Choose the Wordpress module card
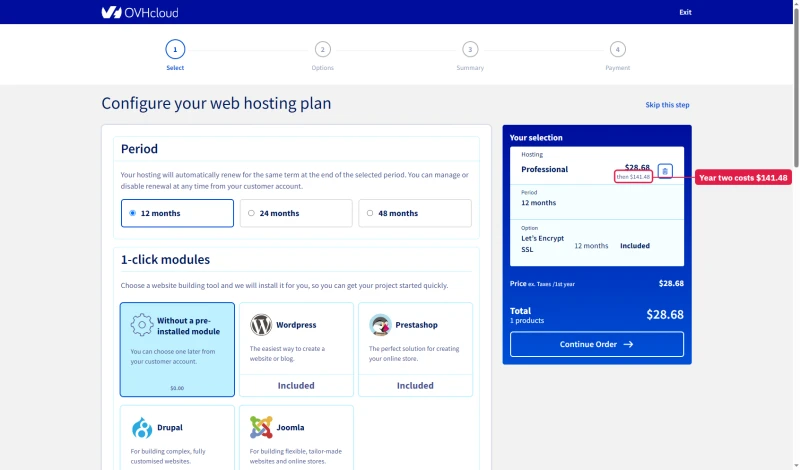 (x=296, y=350)
